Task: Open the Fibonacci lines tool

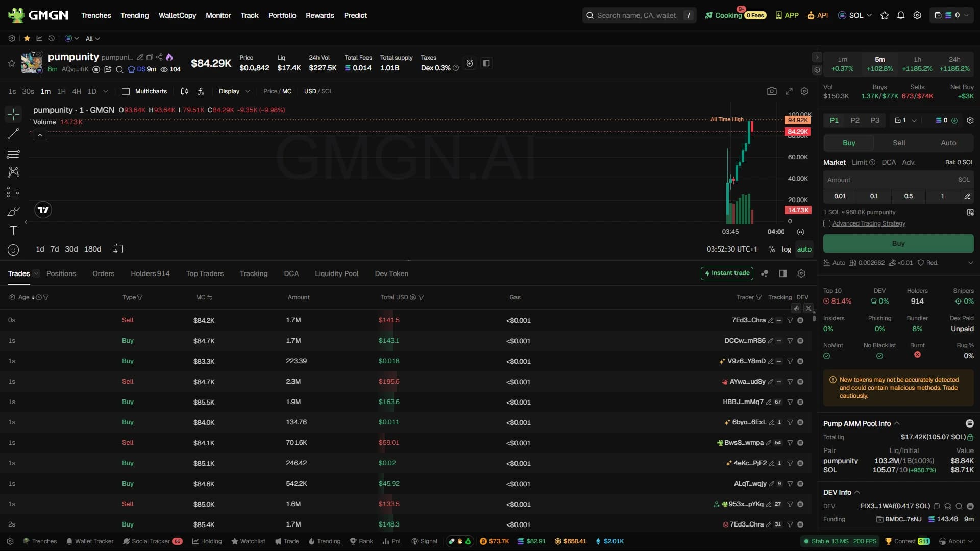Action: [x=13, y=153]
